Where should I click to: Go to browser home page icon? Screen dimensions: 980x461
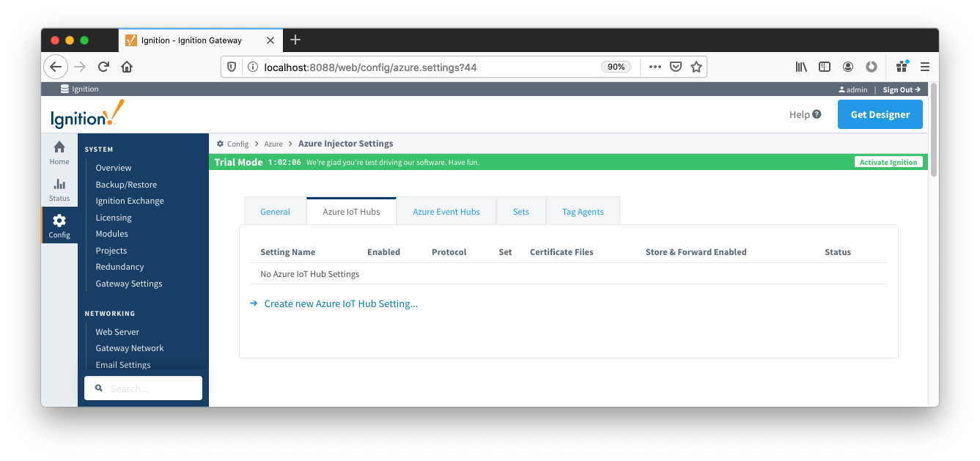(127, 67)
